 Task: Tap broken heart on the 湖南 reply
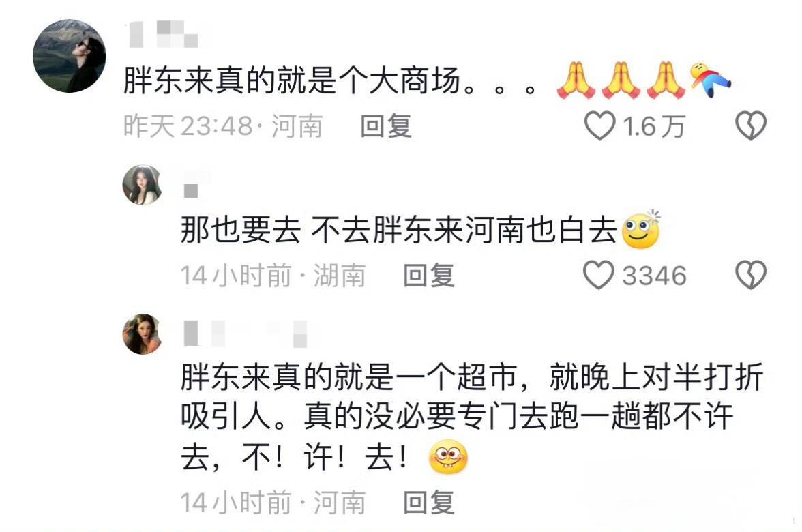751,275
